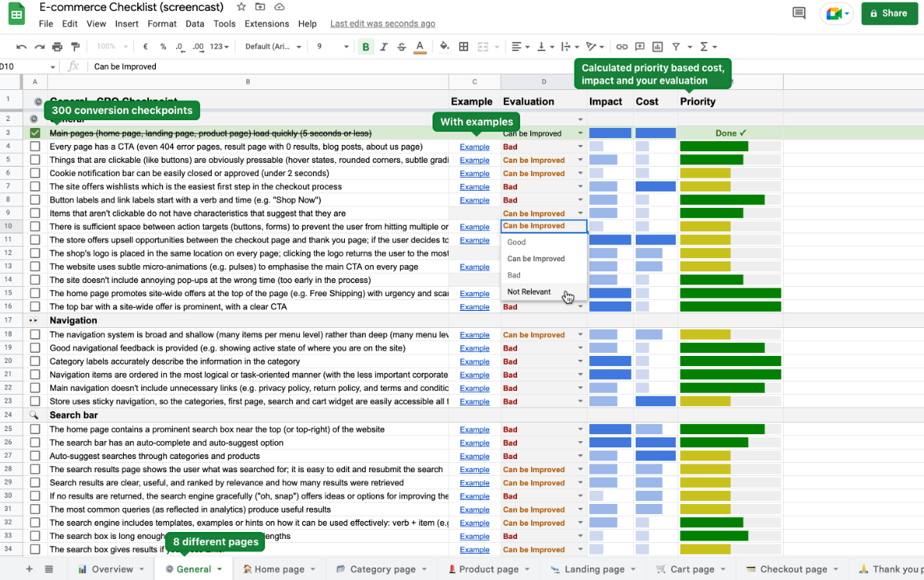Image resolution: width=924 pixels, height=580 pixels.
Task: Click the Functions sigma icon
Action: pos(704,47)
